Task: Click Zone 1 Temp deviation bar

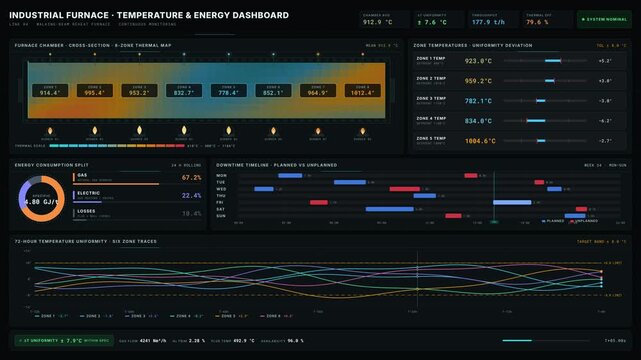Action: pos(545,60)
